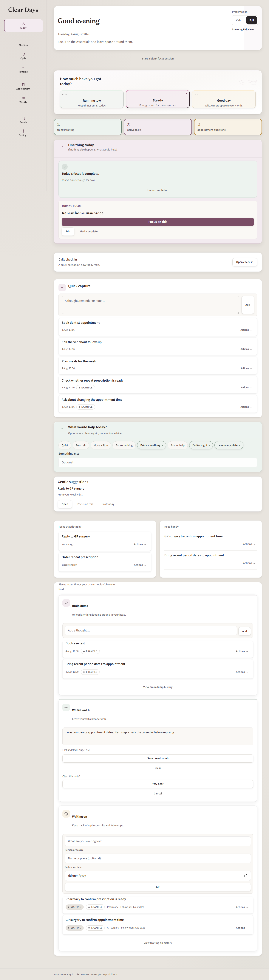The width and height of the screenshot is (269, 980).
Task: Expand Actions for the Pharmacy waiting item
Action: click(x=242, y=907)
